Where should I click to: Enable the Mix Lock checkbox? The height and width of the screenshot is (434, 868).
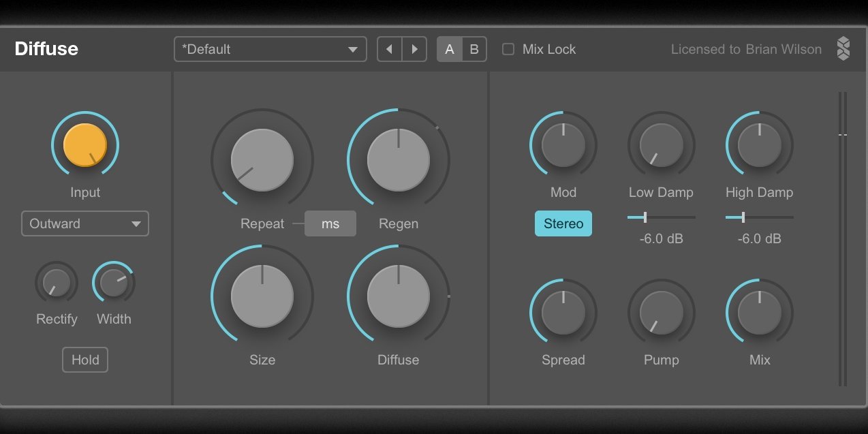[x=508, y=49]
